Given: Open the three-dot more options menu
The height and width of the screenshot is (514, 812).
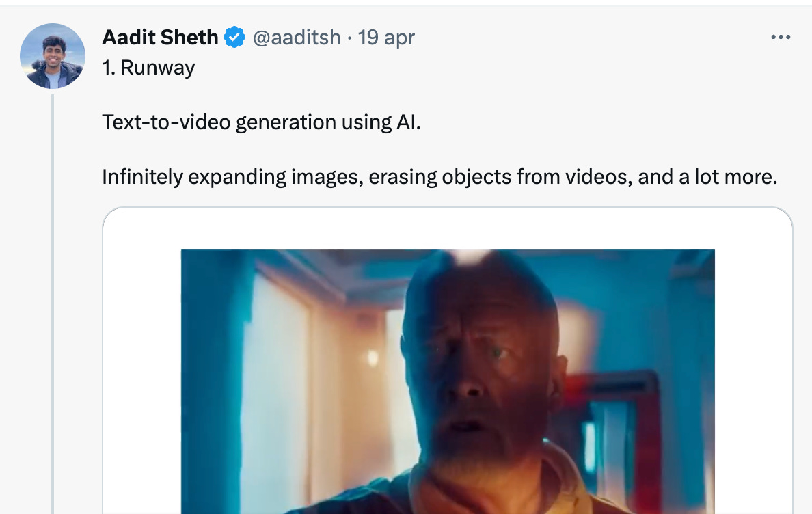Looking at the screenshot, I should click(x=781, y=37).
